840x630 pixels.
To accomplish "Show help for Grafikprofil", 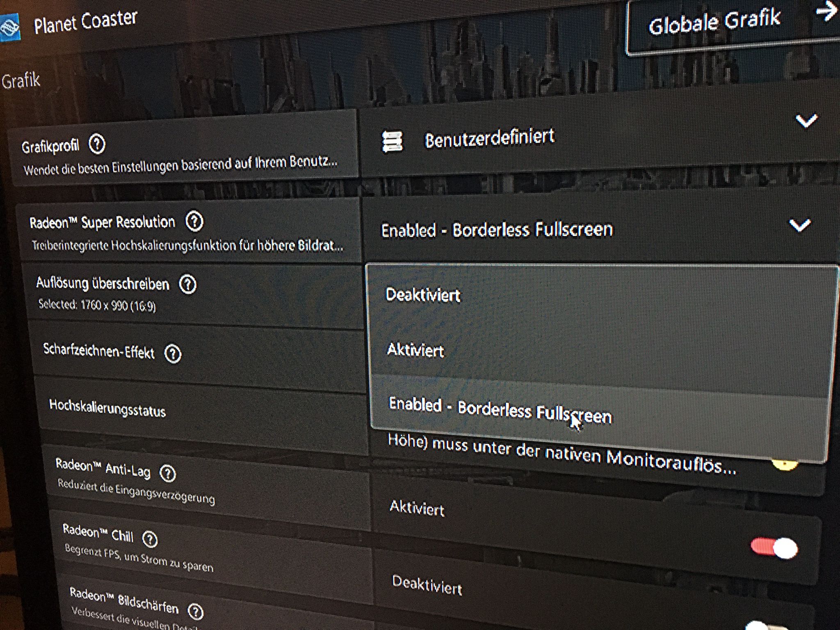I will [x=97, y=144].
